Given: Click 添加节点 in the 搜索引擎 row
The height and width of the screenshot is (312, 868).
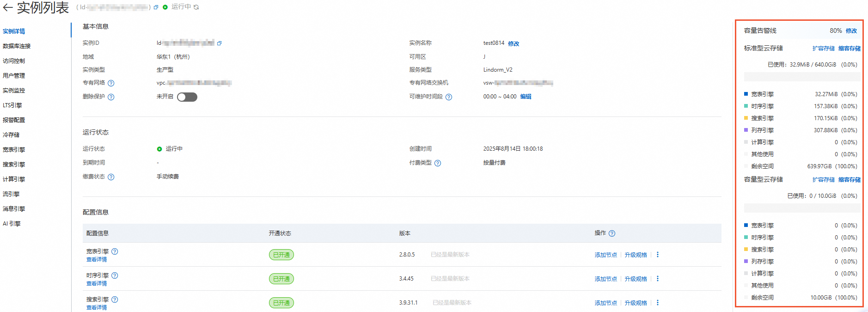Looking at the screenshot, I should coord(605,303).
